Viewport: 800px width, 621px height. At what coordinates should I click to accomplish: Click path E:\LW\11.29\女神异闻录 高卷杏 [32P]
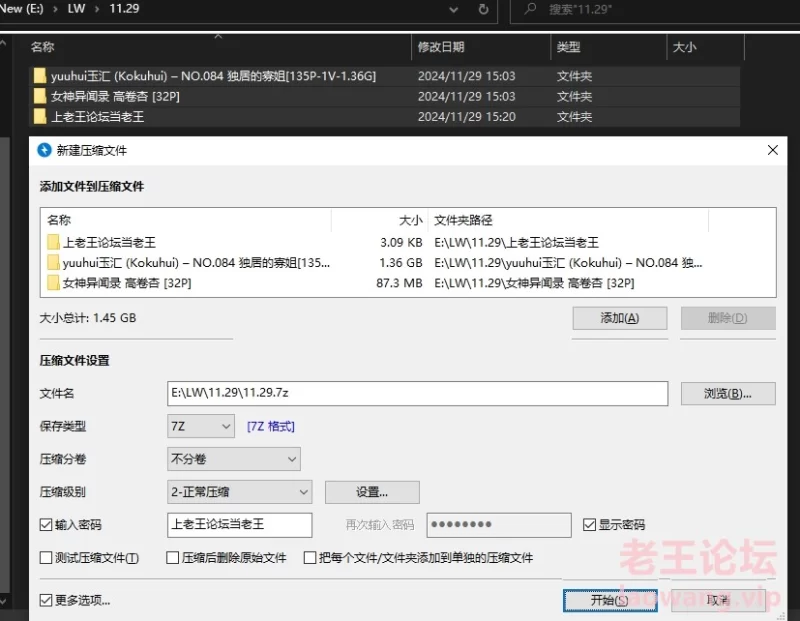click(x=534, y=283)
